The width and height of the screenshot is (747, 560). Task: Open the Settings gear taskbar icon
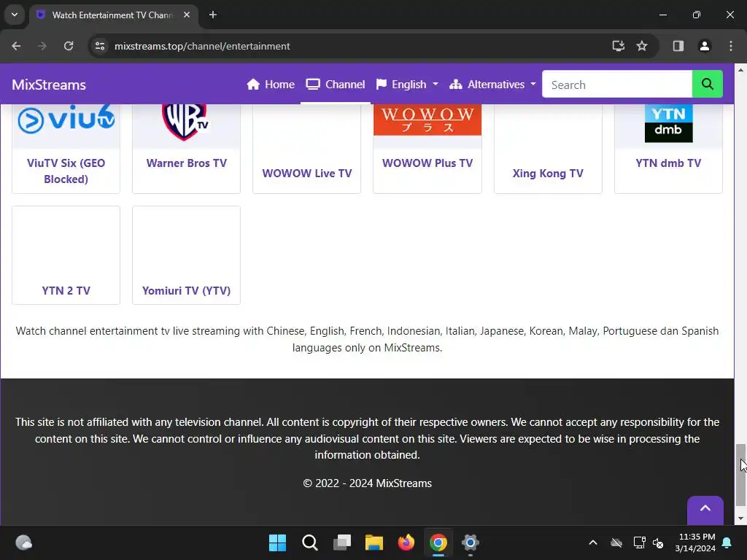click(471, 542)
